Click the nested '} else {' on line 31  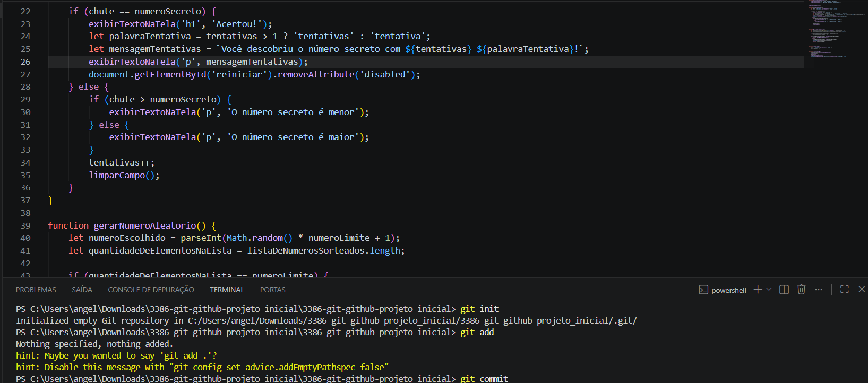(x=109, y=125)
